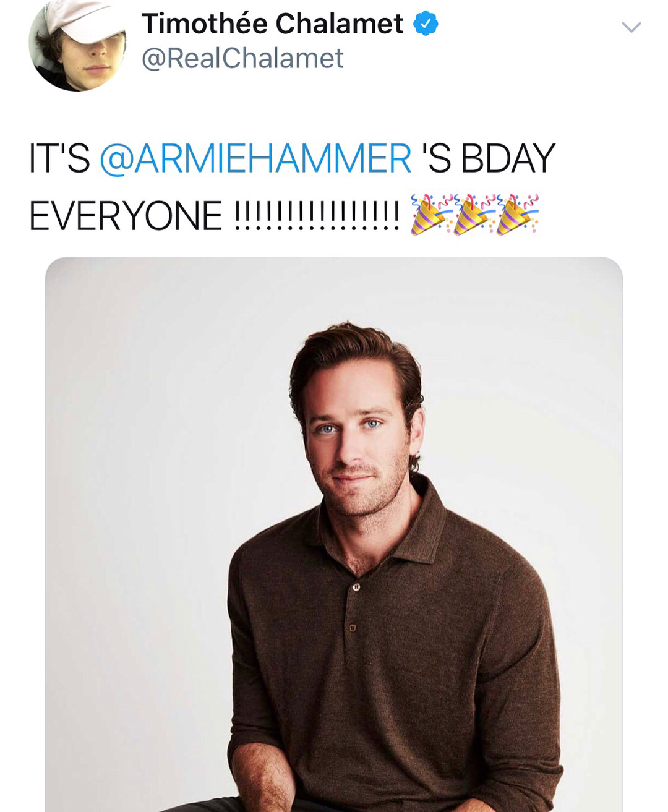Open the tweet options chevron menu
The width and height of the screenshot is (668, 812).
click(x=630, y=27)
